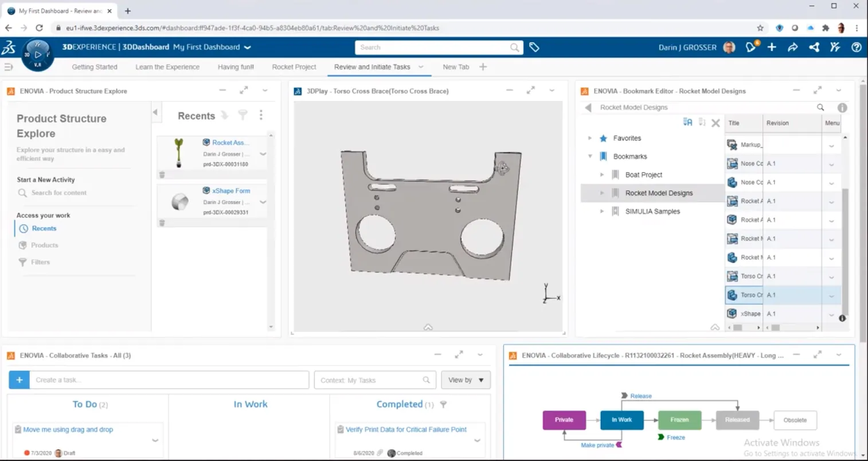Go back with Rocket Model Designs arrow
Screen dimensions: 868x461
point(588,107)
